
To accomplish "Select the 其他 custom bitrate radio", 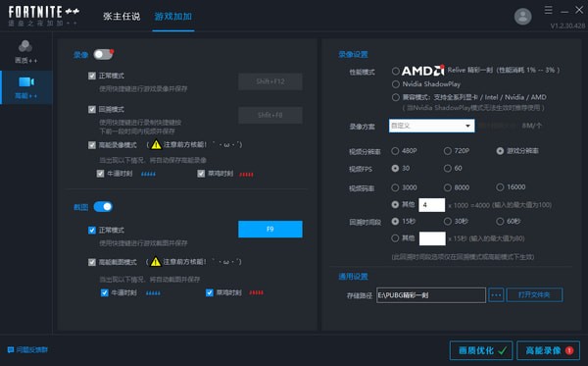I will tap(395, 204).
